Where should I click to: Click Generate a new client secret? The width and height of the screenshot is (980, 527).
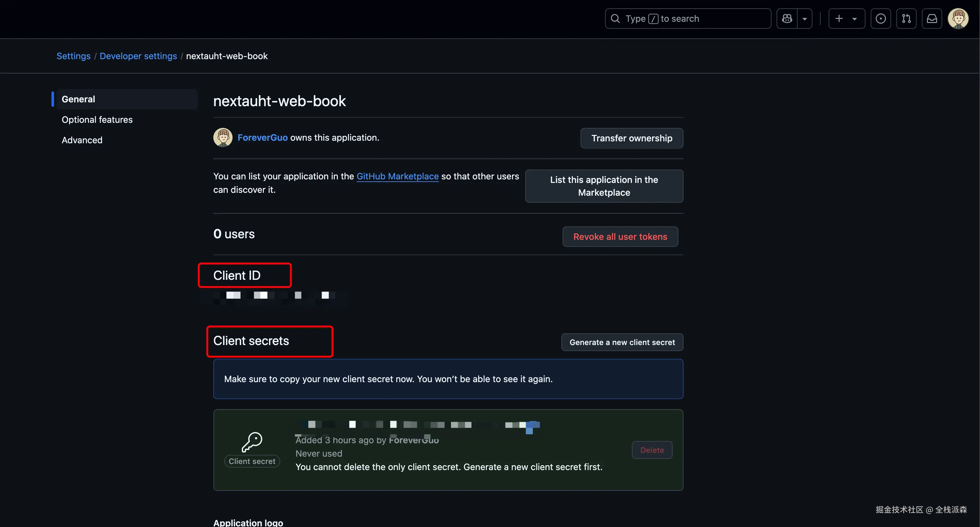(x=622, y=342)
